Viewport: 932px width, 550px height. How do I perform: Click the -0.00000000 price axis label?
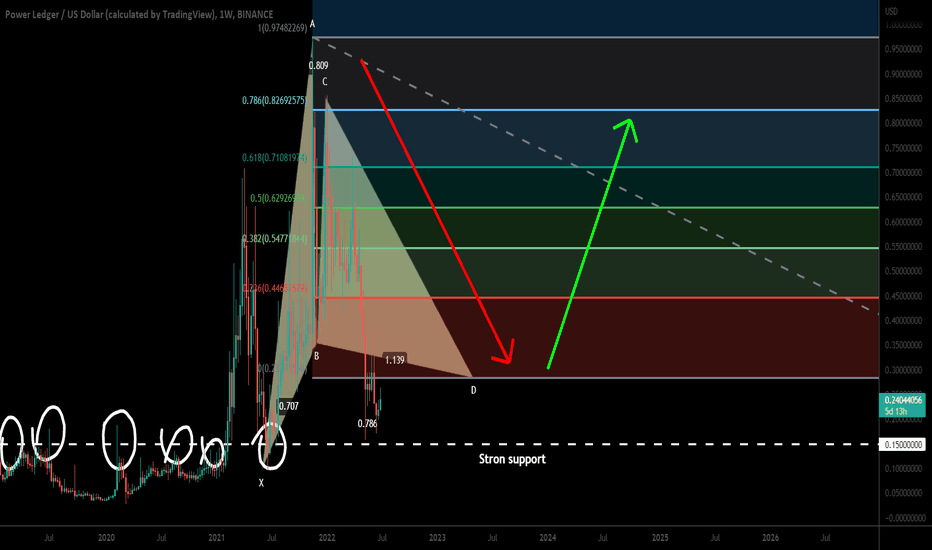[x=903, y=518]
